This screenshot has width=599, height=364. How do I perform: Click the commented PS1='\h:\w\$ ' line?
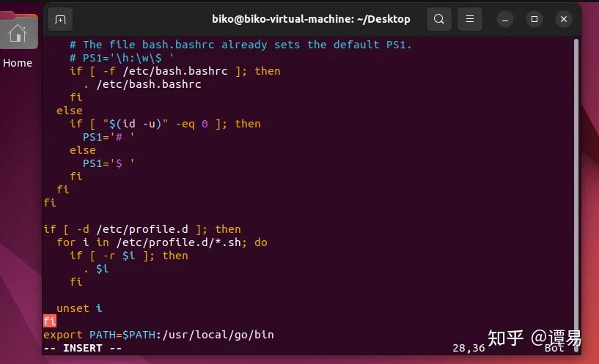[x=122, y=58]
